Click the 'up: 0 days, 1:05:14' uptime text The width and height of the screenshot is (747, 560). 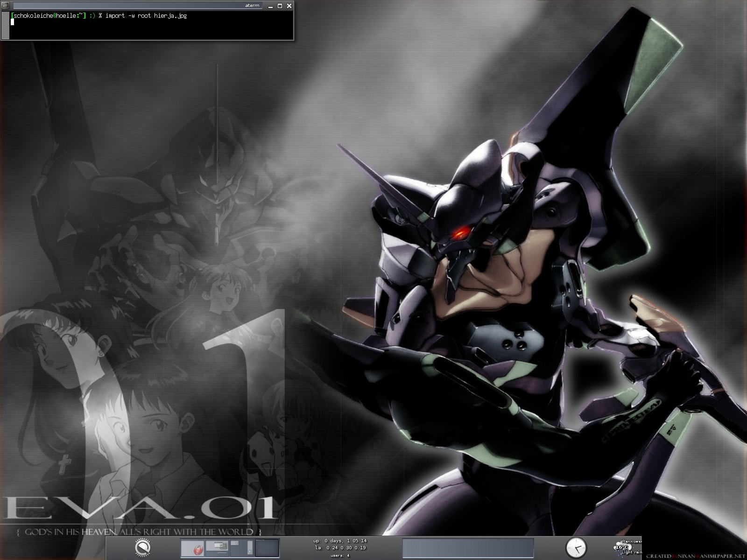(341, 540)
